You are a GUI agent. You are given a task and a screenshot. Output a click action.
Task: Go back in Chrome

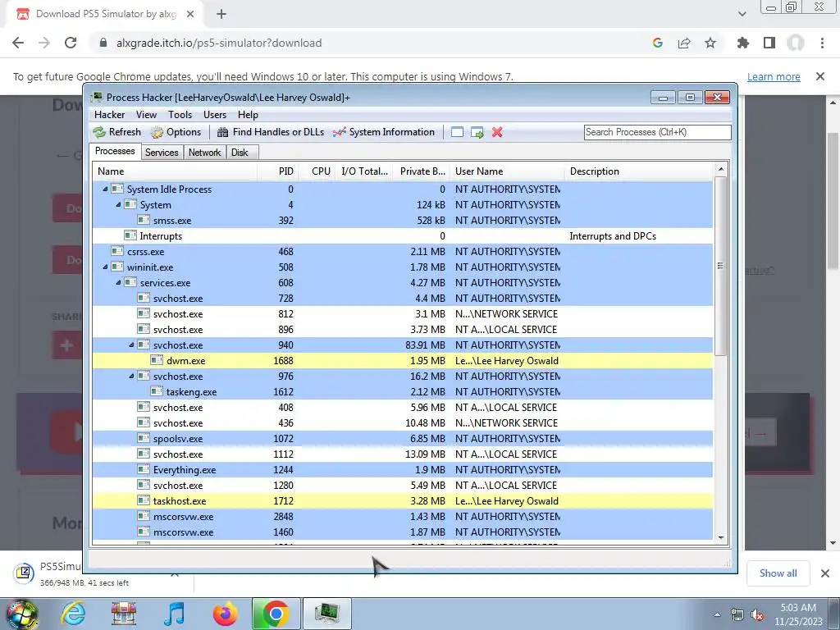pos(18,43)
